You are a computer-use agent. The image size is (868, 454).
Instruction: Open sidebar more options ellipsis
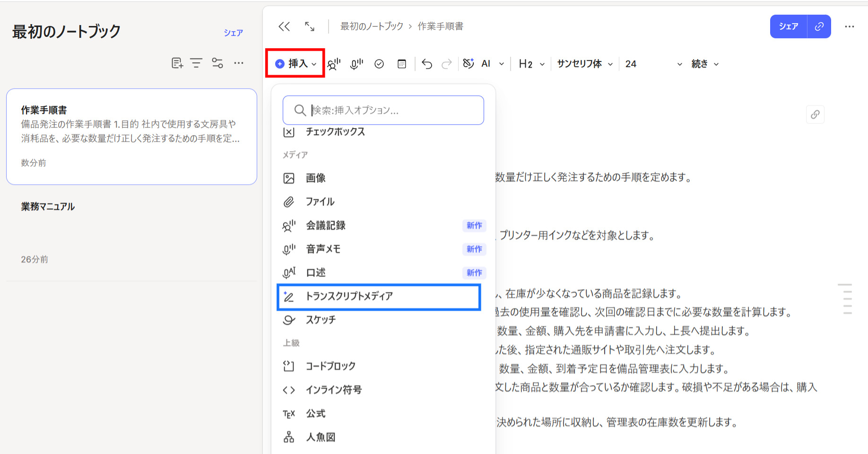239,63
